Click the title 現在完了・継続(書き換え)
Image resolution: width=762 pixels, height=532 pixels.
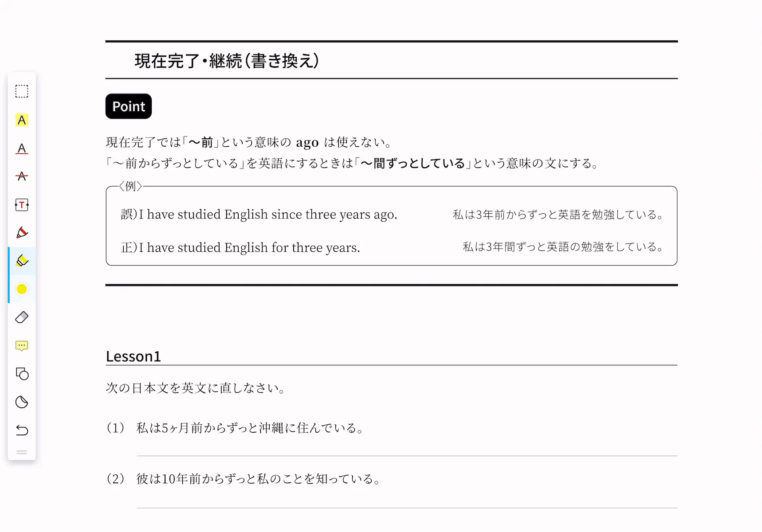227,61
